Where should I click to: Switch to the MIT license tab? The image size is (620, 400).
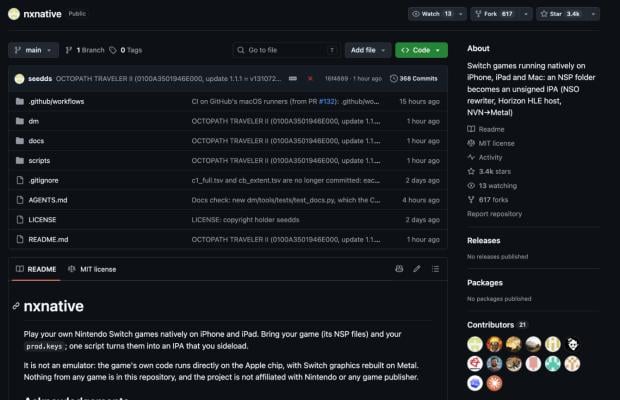92,269
